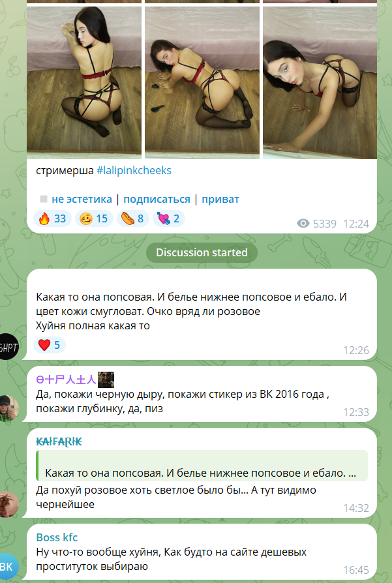Click the 'подписаться' link
This screenshot has height=583, width=392.
[x=157, y=200]
